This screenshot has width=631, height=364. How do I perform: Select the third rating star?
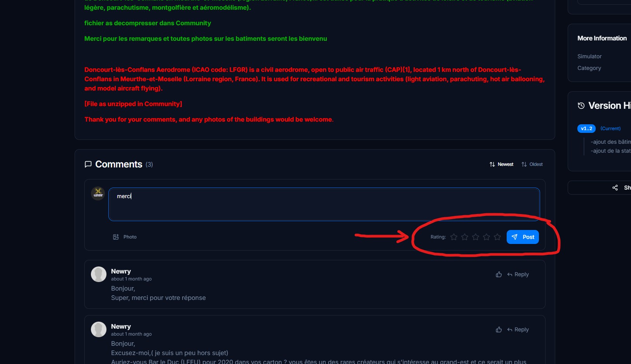[475, 237]
